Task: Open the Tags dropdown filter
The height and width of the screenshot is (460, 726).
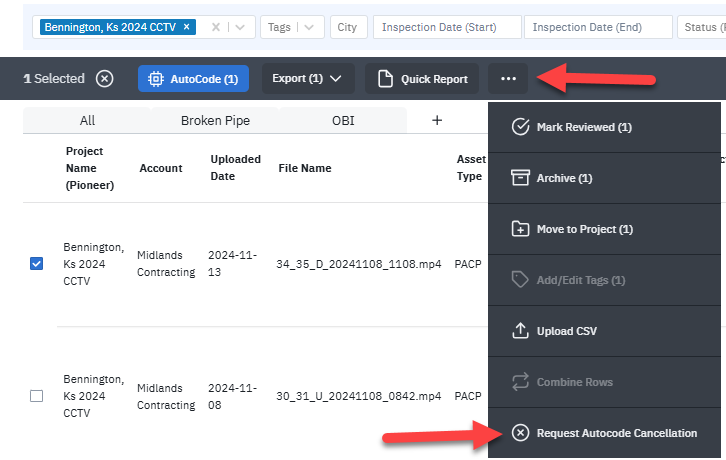Action: pos(292,27)
